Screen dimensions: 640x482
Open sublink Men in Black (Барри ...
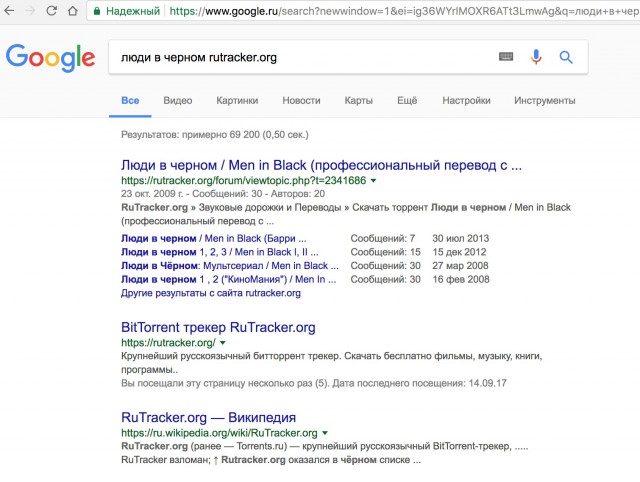(x=213, y=238)
